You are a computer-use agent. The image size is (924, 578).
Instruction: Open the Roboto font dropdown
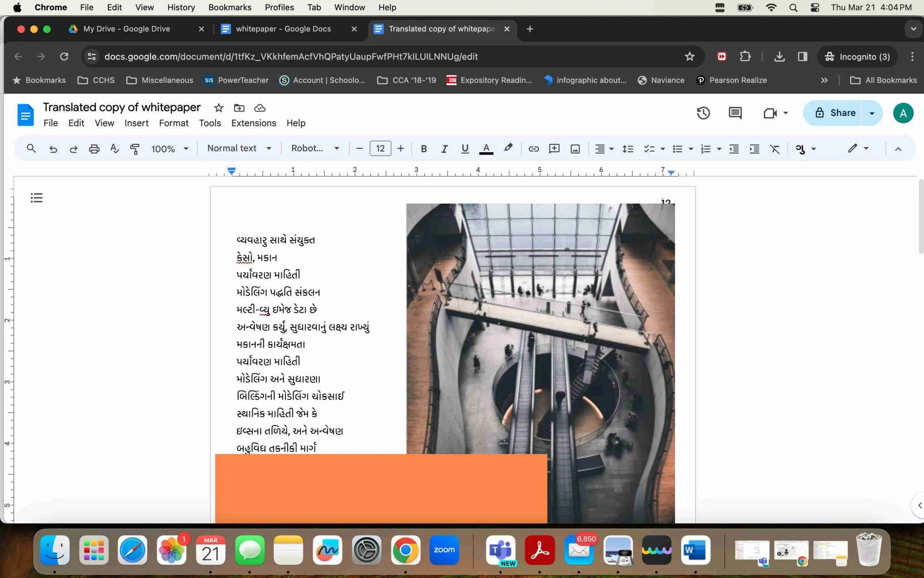click(315, 148)
